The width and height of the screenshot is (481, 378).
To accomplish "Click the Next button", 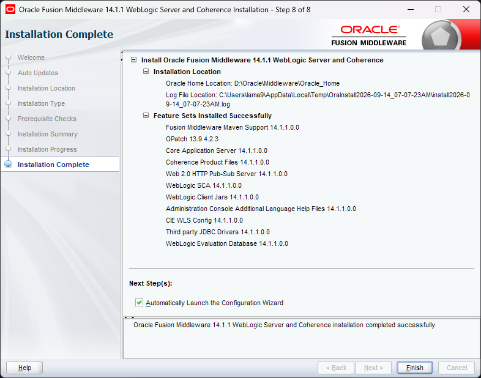I will (373, 368).
